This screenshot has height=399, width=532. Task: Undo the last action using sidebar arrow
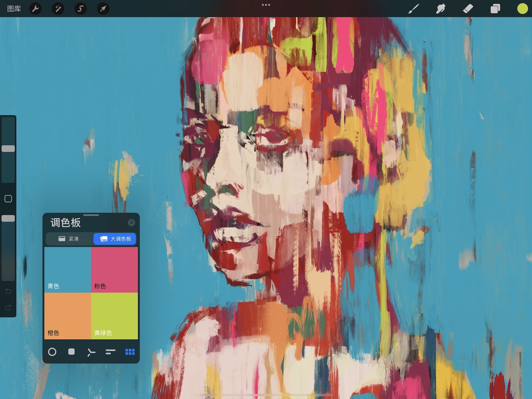coord(8,291)
